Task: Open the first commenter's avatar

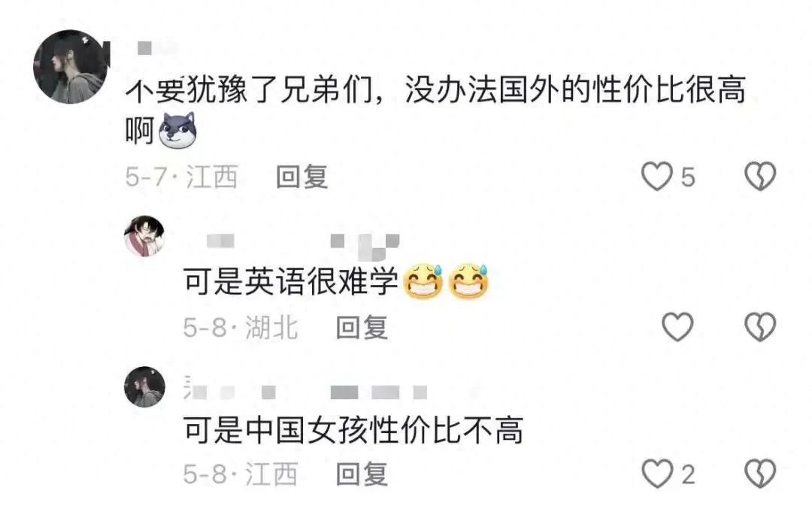Action: pyautogui.click(x=71, y=66)
